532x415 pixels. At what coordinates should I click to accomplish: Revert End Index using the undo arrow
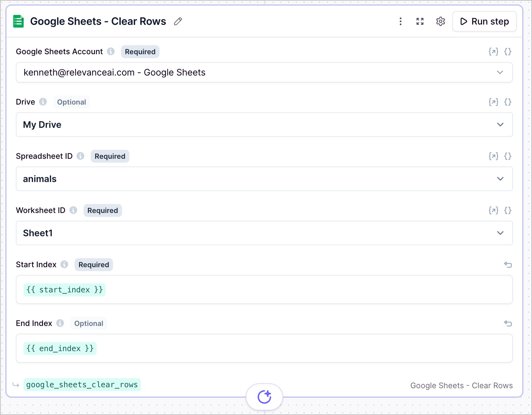[x=508, y=323]
